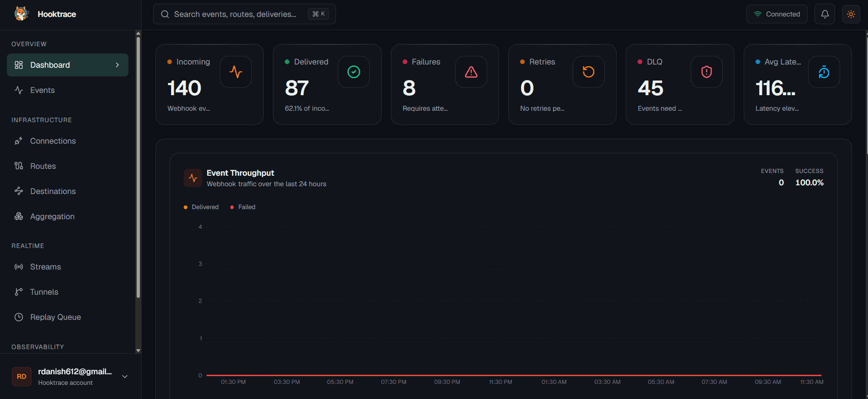Click the Delivered value 87
The height and width of the screenshot is (399, 868).
(297, 88)
